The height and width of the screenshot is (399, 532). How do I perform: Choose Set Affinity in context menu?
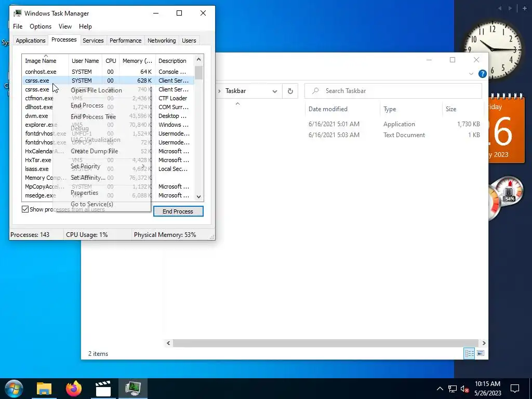coord(102,178)
